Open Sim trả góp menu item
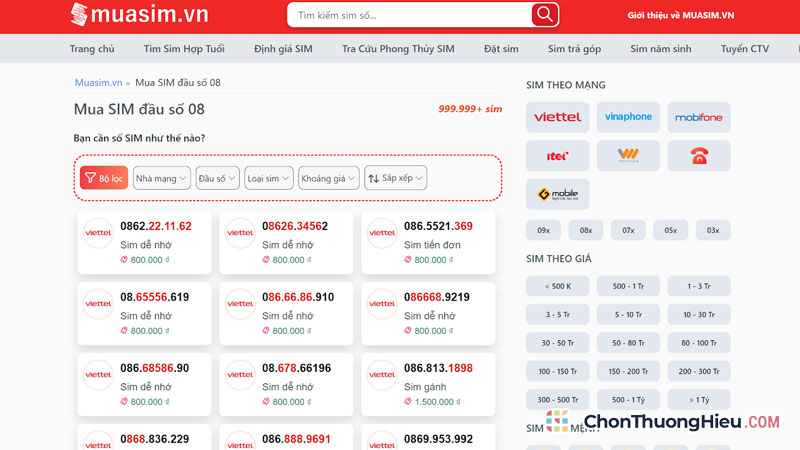Image resolution: width=800 pixels, height=450 pixels. [x=574, y=49]
